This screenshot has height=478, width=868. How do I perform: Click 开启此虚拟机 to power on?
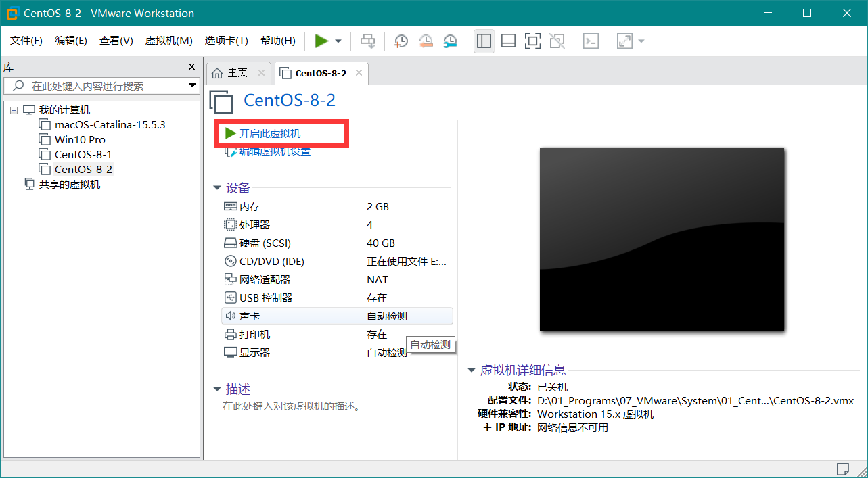pos(269,134)
